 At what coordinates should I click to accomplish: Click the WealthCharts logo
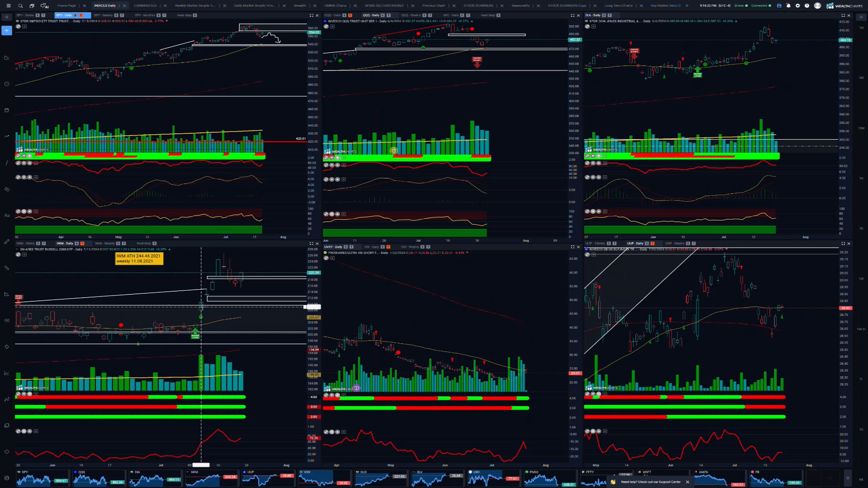click(x=844, y=6)
